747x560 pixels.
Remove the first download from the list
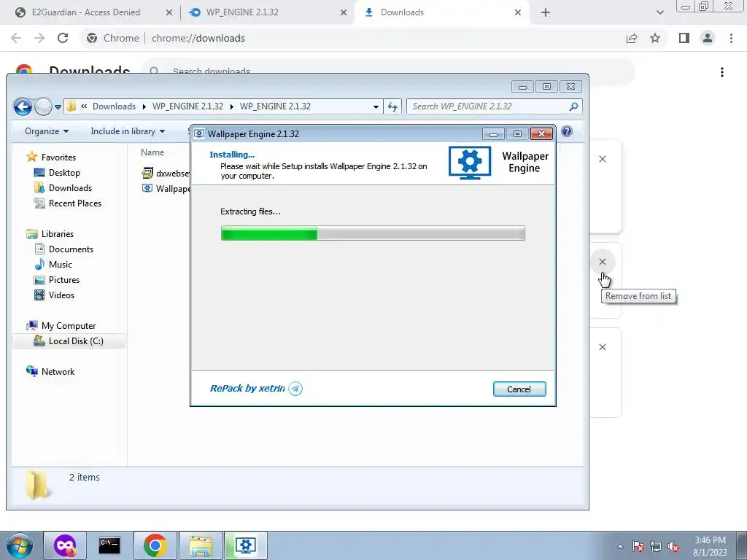point(602,159)
